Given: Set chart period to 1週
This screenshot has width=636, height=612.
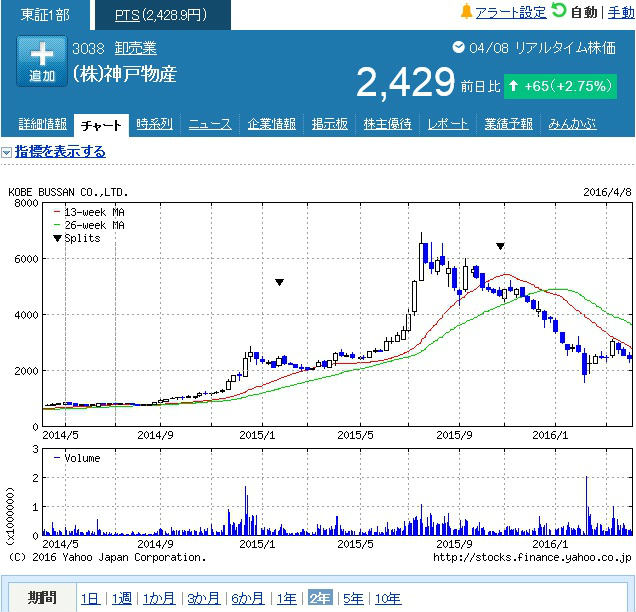Looking at the screenshot, I should click(x=122, y=598).
